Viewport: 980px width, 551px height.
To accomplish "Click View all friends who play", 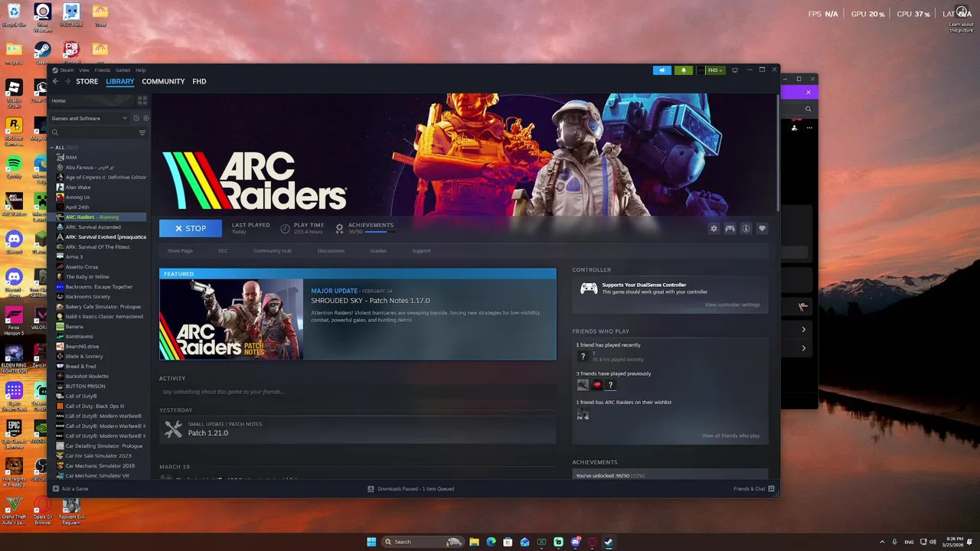I will (x=731, y=435).
